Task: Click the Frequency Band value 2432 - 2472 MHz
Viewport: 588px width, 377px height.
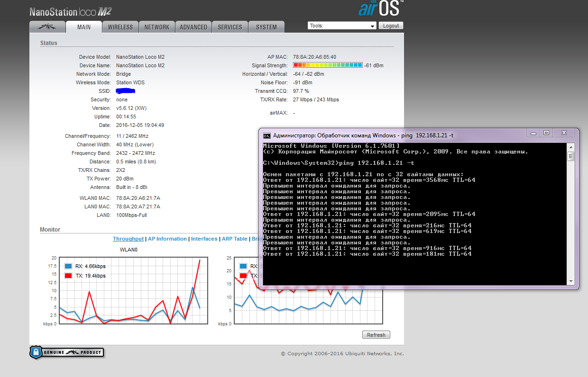Action: click(136, 153)
